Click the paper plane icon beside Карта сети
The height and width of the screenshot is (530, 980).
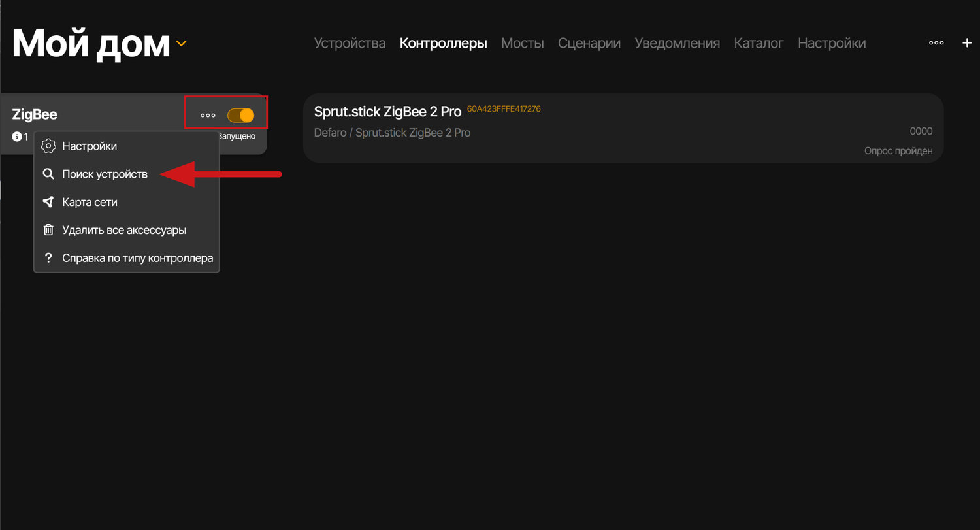point(48,202)
